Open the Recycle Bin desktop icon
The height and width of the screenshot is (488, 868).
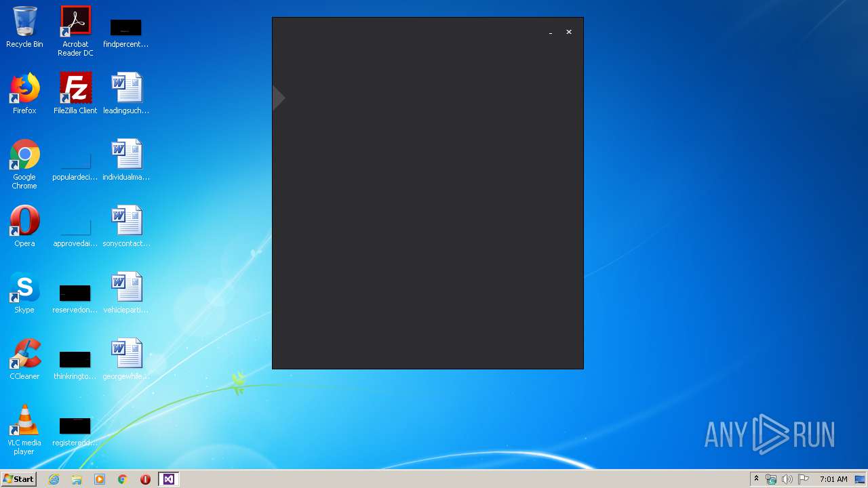click(24, 27)
